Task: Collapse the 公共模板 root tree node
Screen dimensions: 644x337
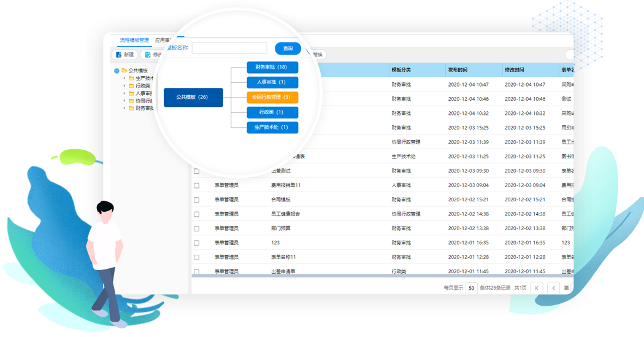Action: coord(117,71)
